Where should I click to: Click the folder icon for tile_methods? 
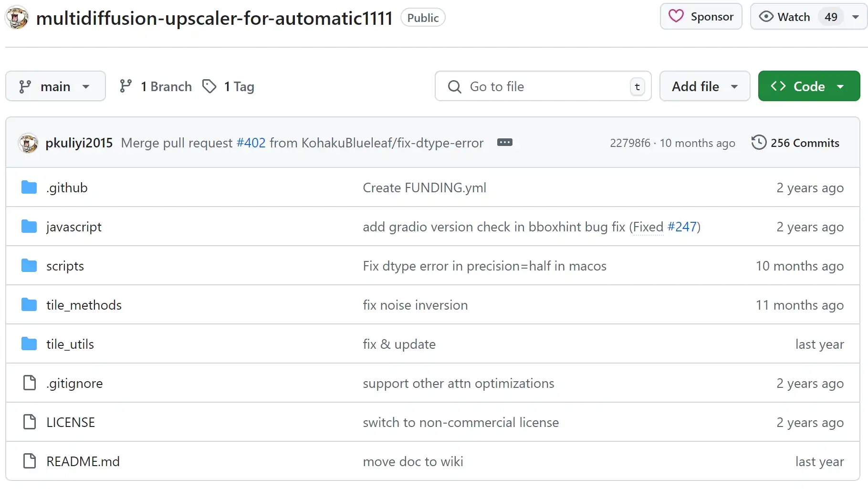(29, 305)
